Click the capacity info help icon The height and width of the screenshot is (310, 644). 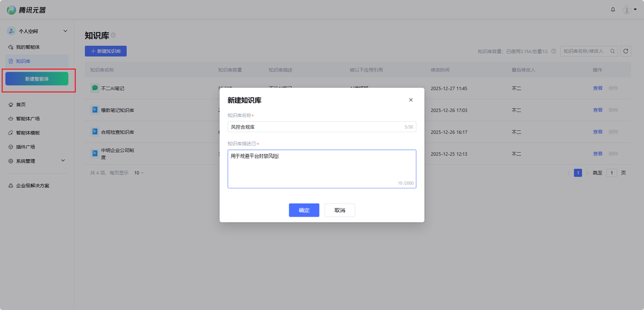[x=553, y=51]
